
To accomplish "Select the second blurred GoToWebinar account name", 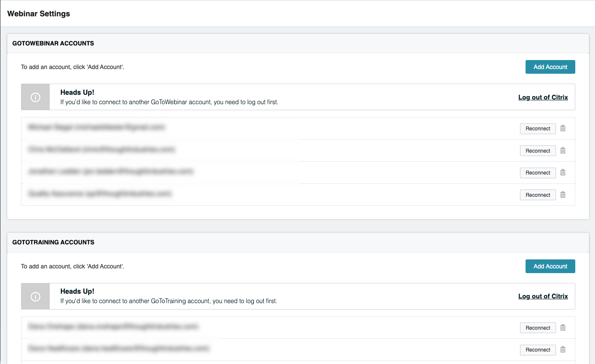I will pos(102,150).
